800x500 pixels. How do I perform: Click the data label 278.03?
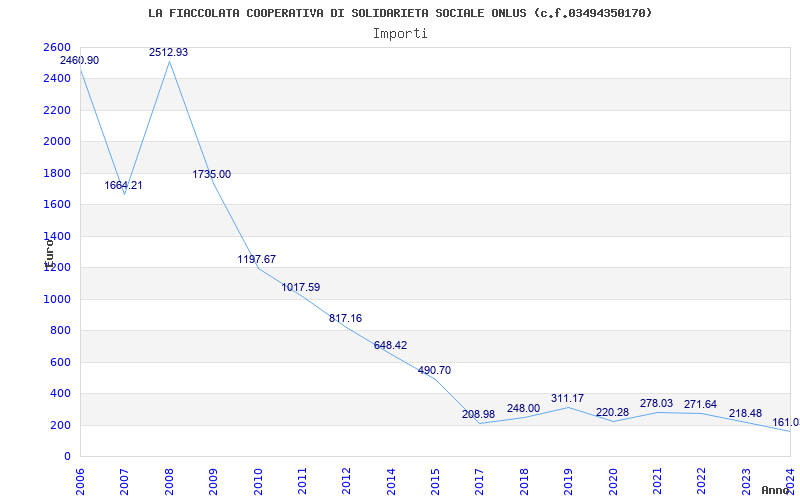(x=657, y=404)
